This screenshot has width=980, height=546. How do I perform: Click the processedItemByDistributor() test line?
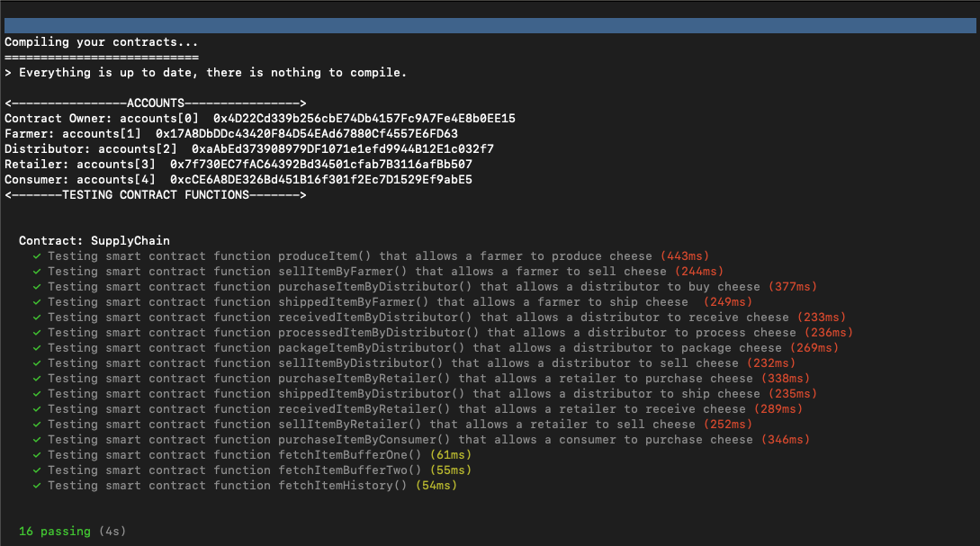click(443, 332)
